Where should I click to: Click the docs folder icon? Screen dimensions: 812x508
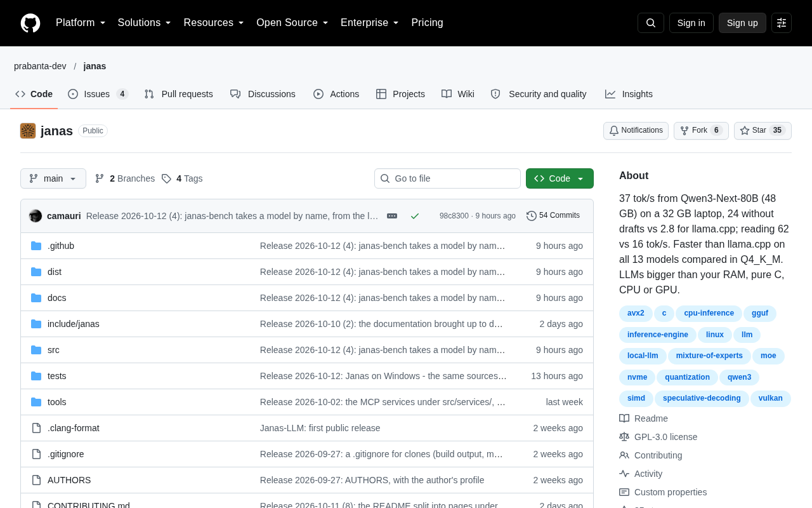[x=36, y=298]
